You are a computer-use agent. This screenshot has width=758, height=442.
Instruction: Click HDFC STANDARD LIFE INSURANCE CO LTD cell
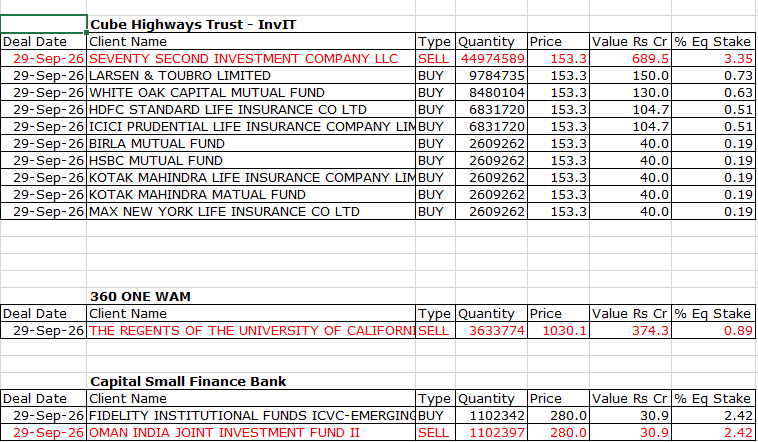(x=251, y=109)
